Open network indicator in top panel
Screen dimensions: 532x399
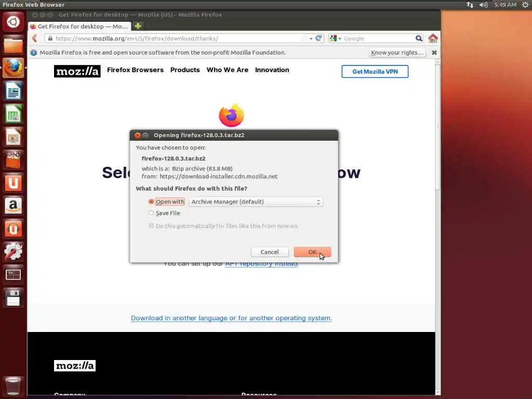pos(470,5)
